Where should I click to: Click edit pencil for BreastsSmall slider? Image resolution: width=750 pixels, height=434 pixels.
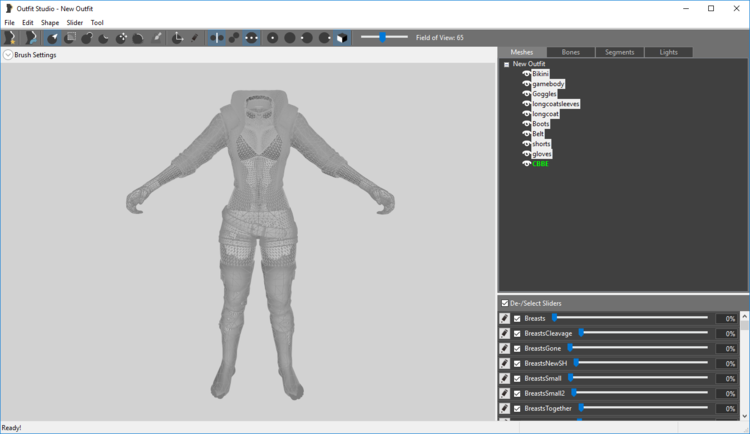pos(505,378)
